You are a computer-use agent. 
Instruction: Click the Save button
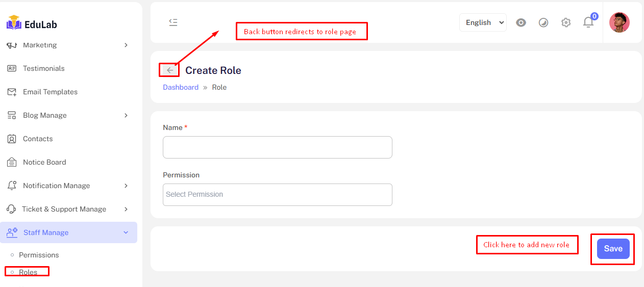(x=613, y=249)
